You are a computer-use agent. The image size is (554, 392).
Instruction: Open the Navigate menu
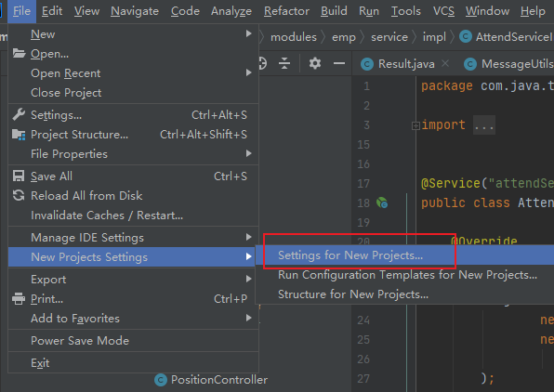[135, 11]
